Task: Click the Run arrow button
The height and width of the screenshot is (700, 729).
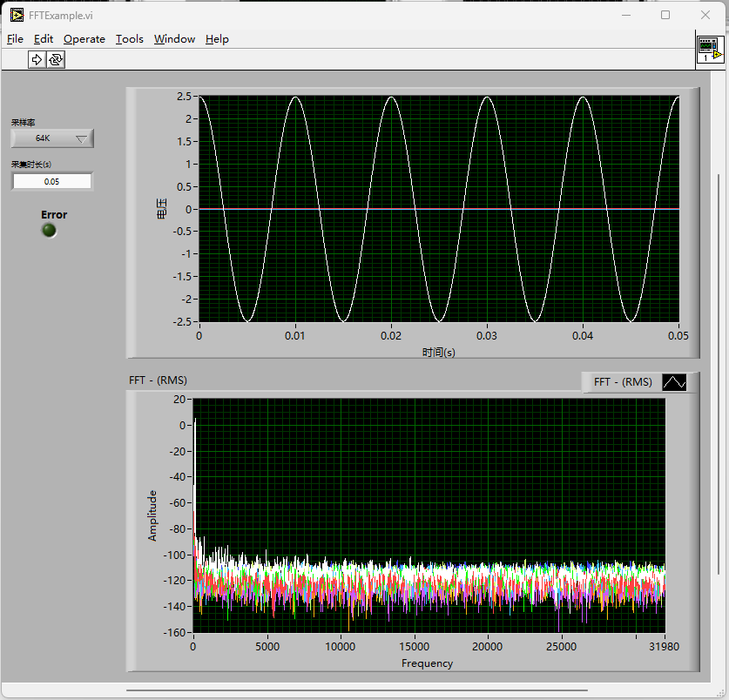Action: tap(37, 59)
